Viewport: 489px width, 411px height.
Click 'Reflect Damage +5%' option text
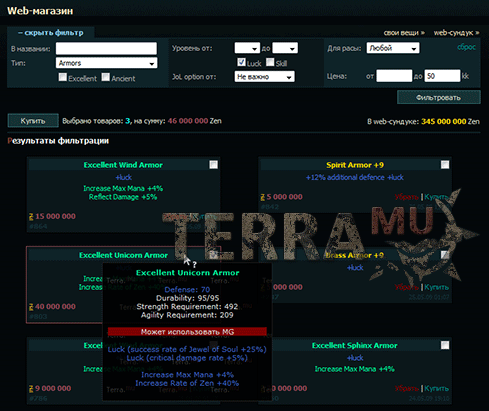point(123,197)
